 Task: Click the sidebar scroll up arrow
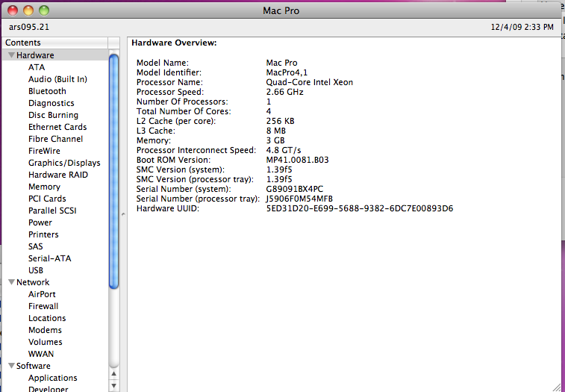tap(114, 373)
